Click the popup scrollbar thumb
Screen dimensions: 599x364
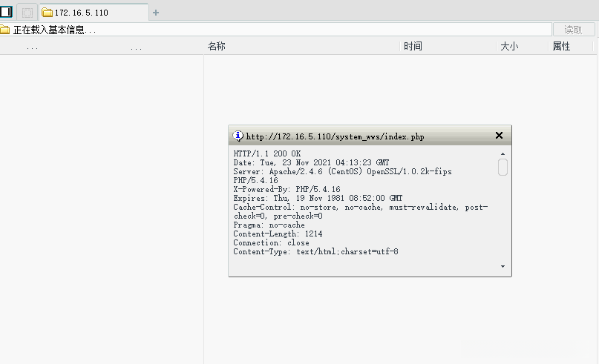(503, 167)
